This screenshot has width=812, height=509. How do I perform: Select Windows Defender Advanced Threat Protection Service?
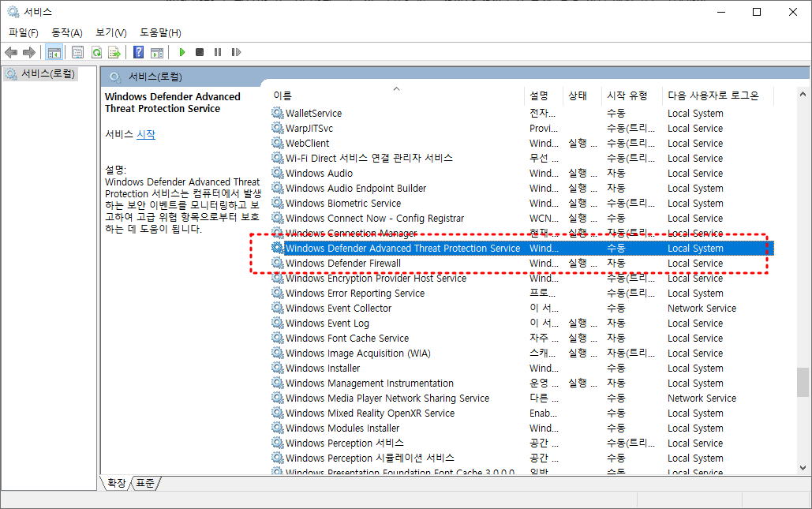click(x=522, y=248)
